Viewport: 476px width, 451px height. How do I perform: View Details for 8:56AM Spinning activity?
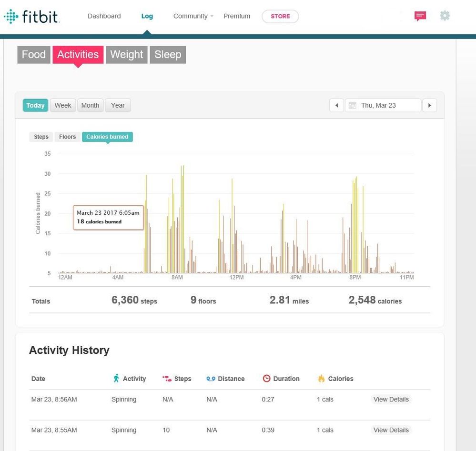tap(391, 399)
